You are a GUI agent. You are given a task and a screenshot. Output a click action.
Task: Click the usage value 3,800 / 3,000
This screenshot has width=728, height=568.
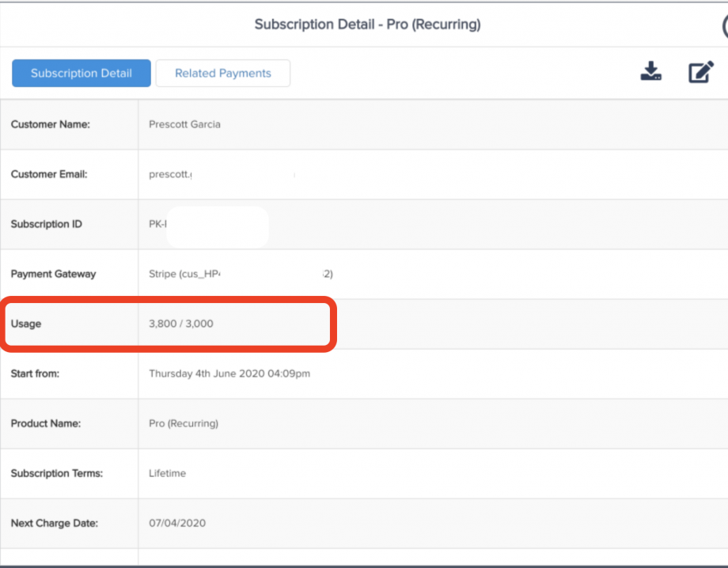181,324
